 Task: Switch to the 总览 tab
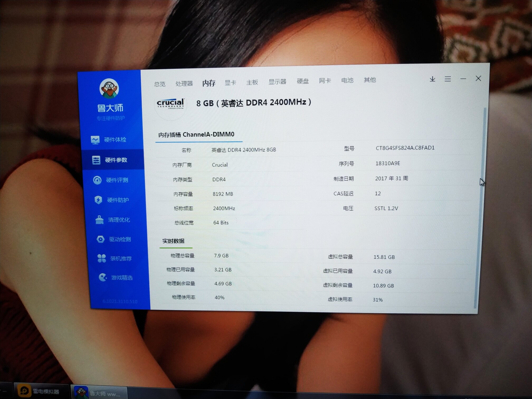(x=160, y=84)
